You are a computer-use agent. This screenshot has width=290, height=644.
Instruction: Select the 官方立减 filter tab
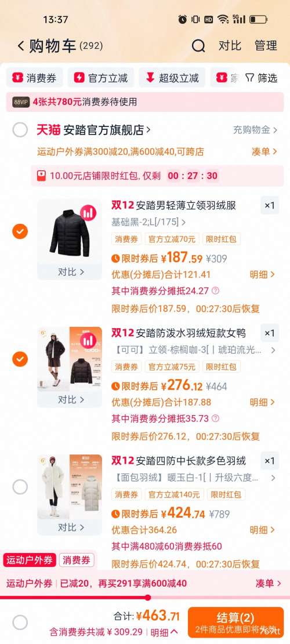[101, 78]
